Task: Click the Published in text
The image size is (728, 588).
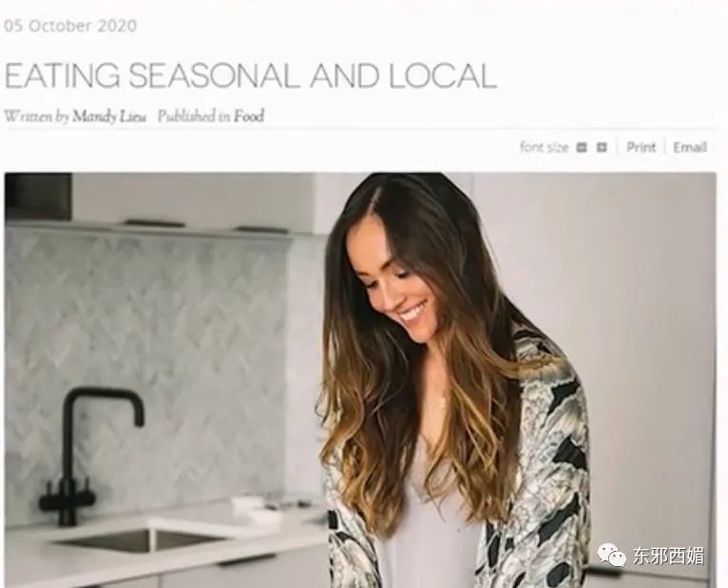Action: point(194,116)
